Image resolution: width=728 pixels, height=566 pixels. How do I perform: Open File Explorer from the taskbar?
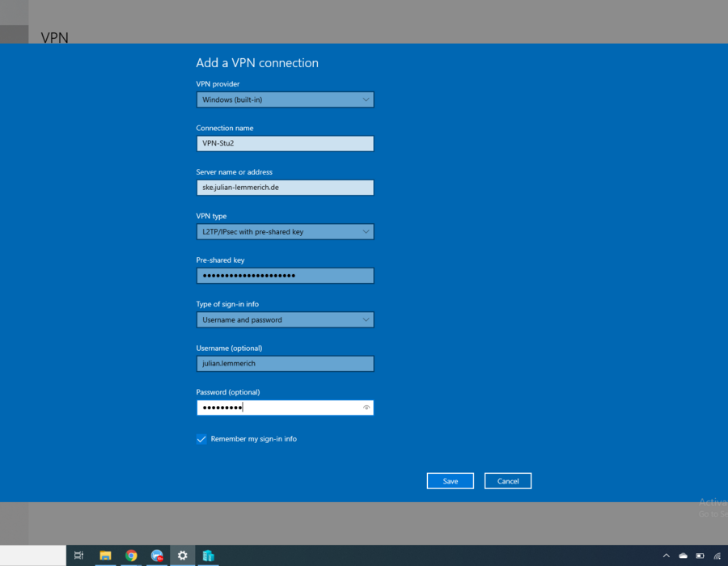(105, 555)
